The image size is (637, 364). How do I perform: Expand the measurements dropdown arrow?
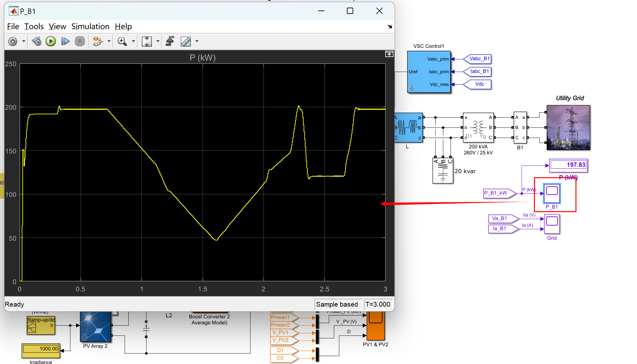click(x=197, y=42)
